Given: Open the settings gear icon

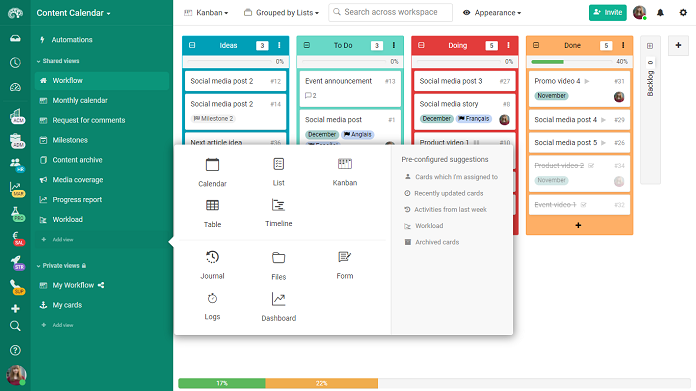Looking at the screenshot, I should click(x=683, y=12).
